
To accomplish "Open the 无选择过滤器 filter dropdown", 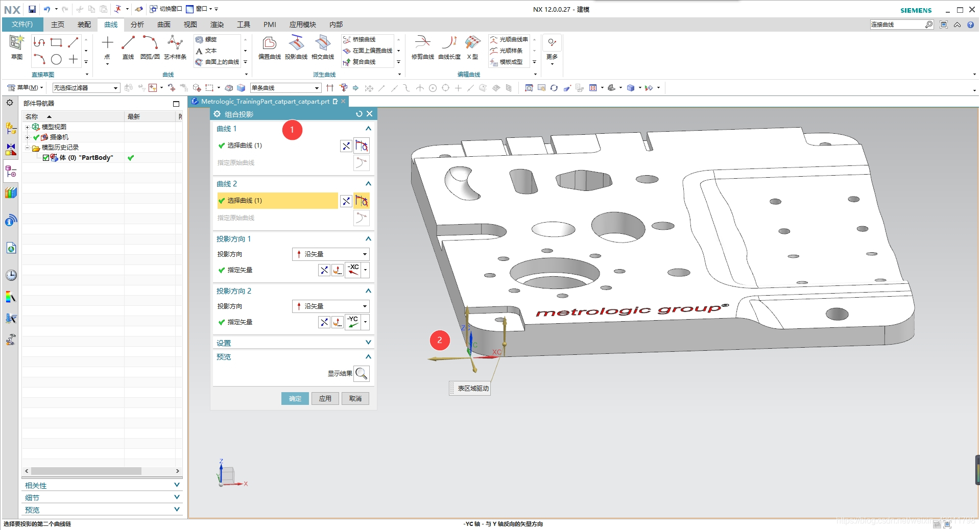I will pos(86,88).
